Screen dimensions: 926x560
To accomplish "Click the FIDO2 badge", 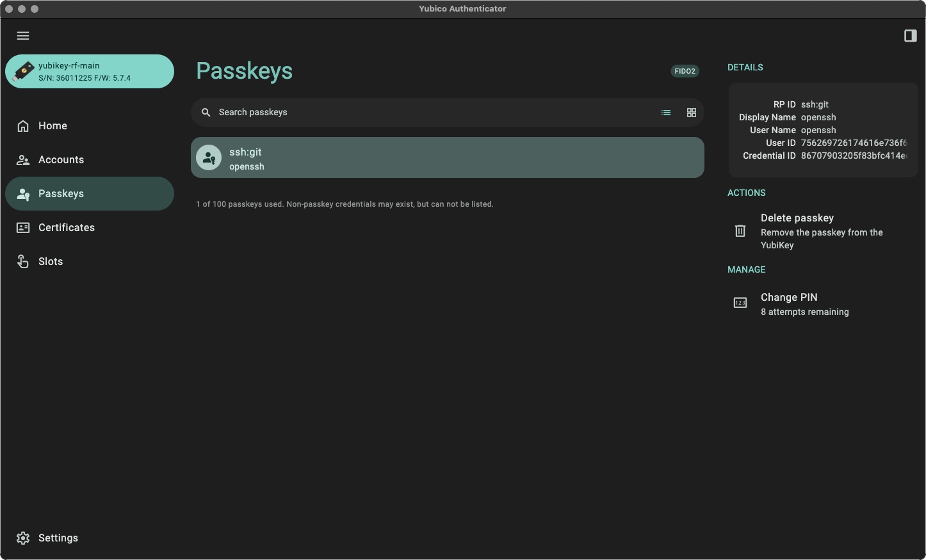I will [685, 71].
